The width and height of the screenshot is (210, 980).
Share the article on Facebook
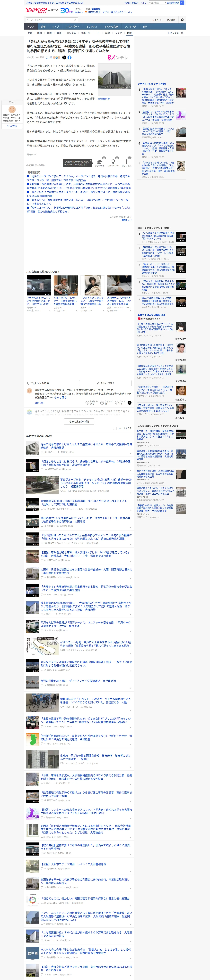[x=69, y=58]
